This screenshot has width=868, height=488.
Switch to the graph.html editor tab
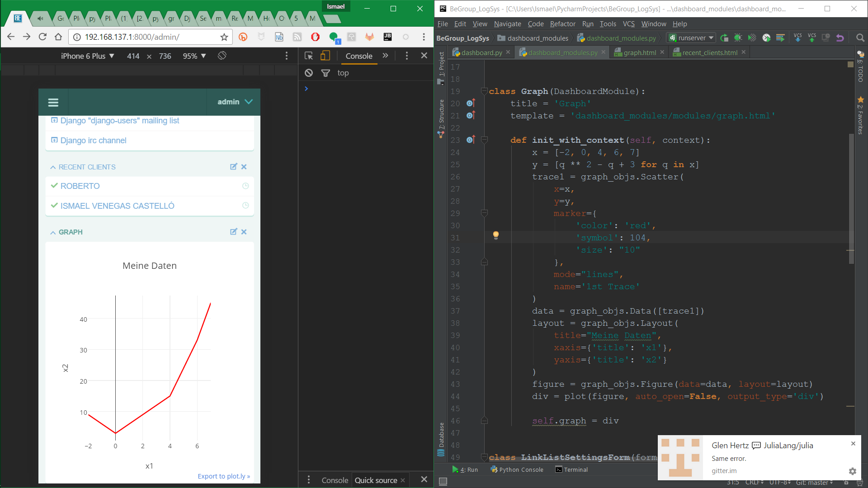pos(639,52)
